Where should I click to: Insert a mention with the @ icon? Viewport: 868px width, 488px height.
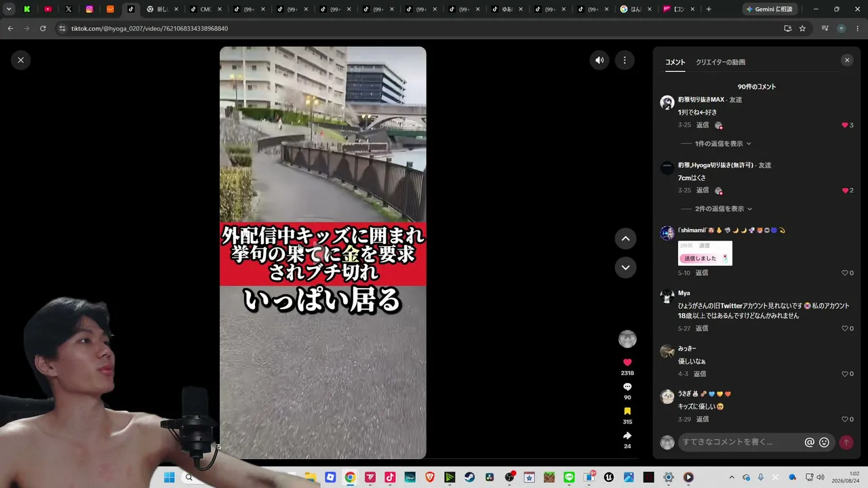(x=809, y=442)
